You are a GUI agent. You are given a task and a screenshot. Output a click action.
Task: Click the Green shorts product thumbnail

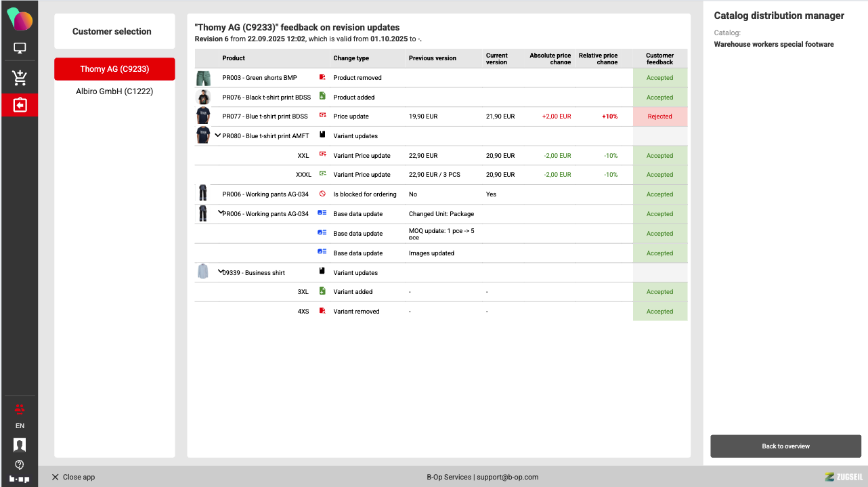coord(203,78)
